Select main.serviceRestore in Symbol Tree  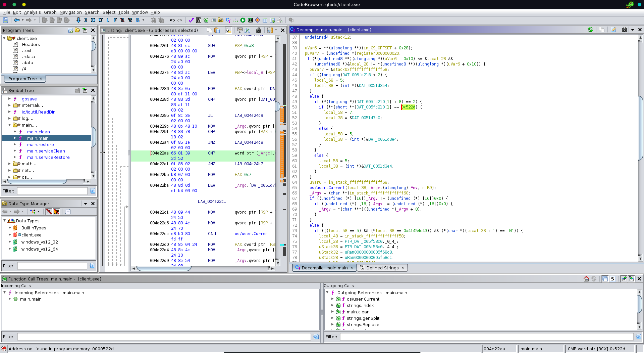click(48, 158)
